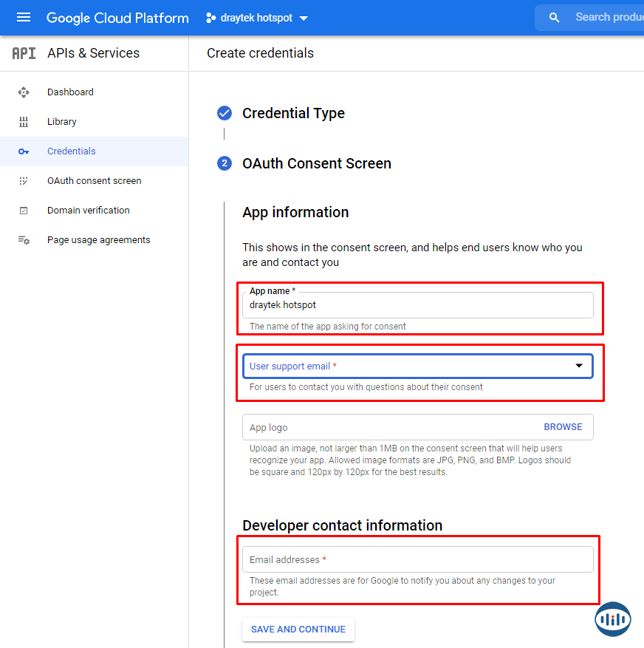Focus the developer Email addresses field
This screenshot has height=648, width=644.
pyautogui.click(x=417, y=559)
